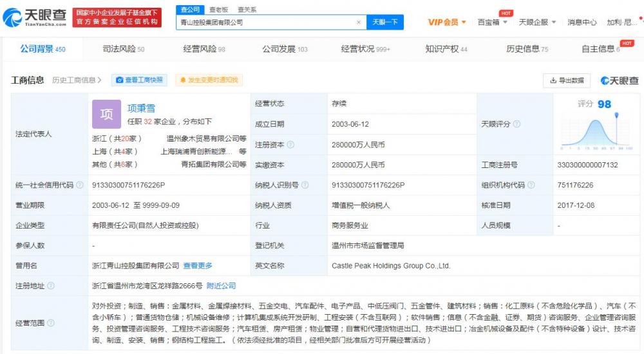Click 查看更多 beside former name
The width and height of the screenshot is (644, 354).
tap(198, 266)
